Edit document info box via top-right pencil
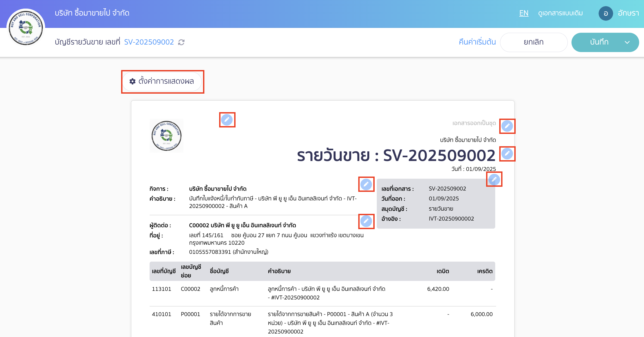 [x=494, y=180]
